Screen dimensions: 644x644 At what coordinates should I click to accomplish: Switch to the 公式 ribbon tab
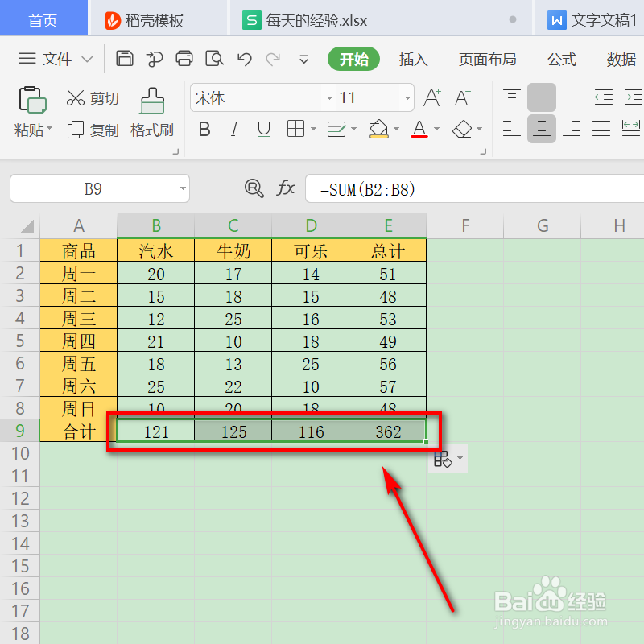coord(560,59)
